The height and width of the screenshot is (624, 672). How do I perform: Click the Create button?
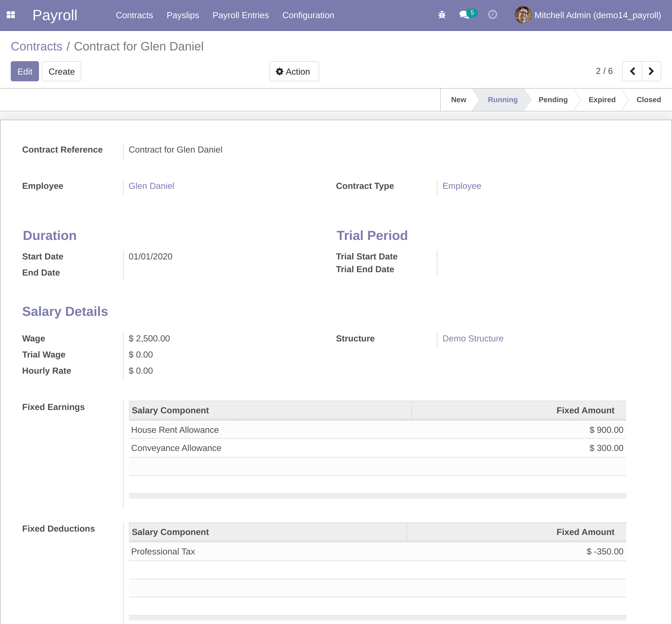click(61, 71)
